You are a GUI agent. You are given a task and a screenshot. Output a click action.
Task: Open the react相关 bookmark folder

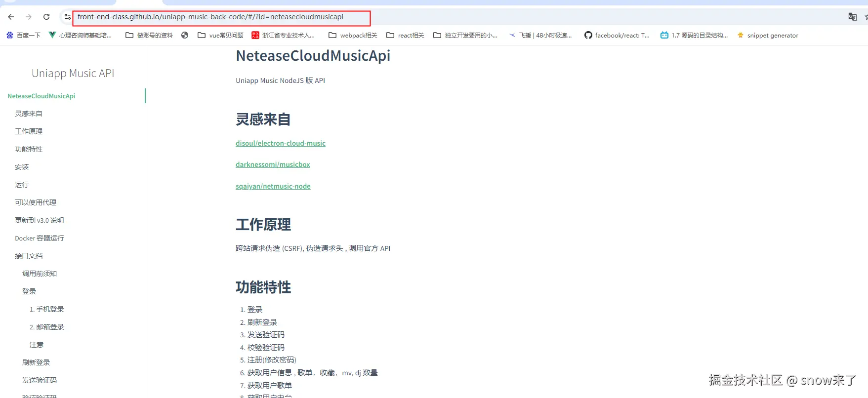[405, 35]
